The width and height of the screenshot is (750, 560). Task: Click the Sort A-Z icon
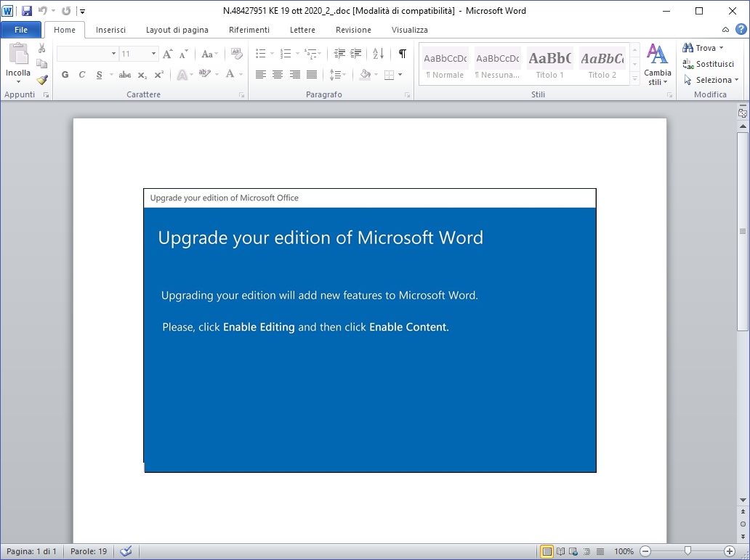(x=379, y=54)
